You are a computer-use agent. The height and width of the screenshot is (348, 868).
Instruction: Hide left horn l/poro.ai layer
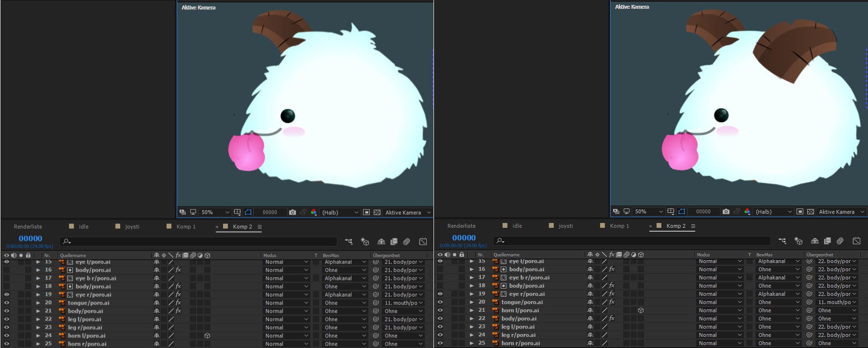click(x=7, y=335)
